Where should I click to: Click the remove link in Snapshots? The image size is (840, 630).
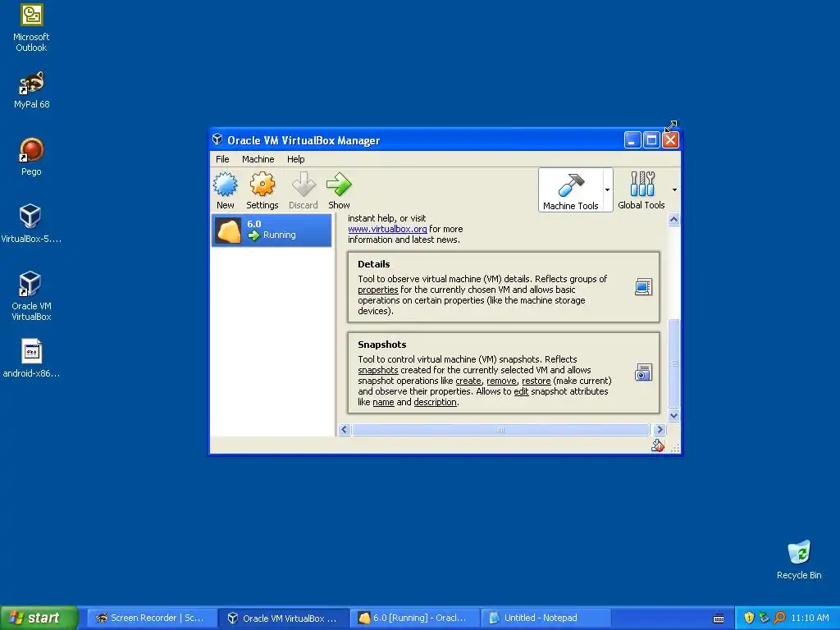click(x=501, y=381)
